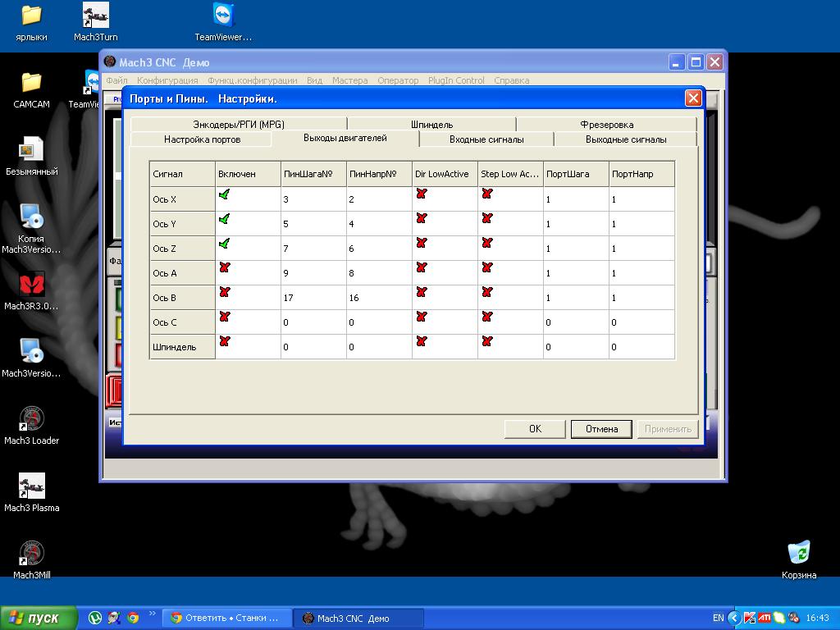840x630 pixels.
Task: Open the ярлыки desktop folder
Action: 31,22
